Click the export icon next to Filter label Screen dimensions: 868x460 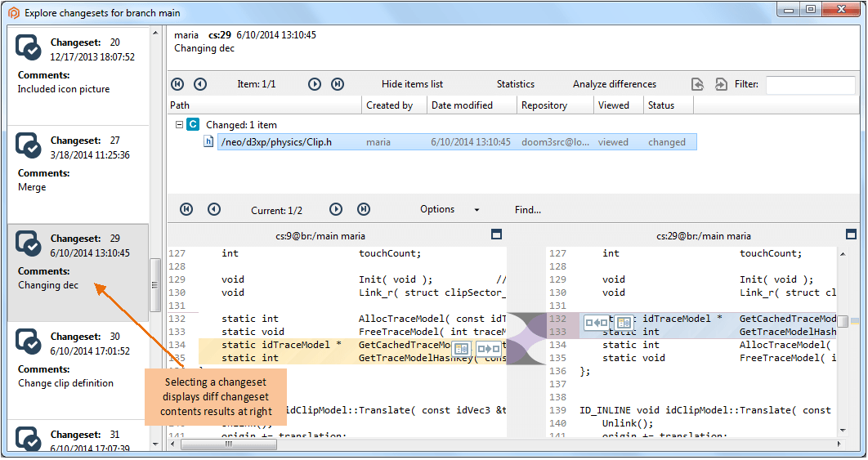[721, 84]
